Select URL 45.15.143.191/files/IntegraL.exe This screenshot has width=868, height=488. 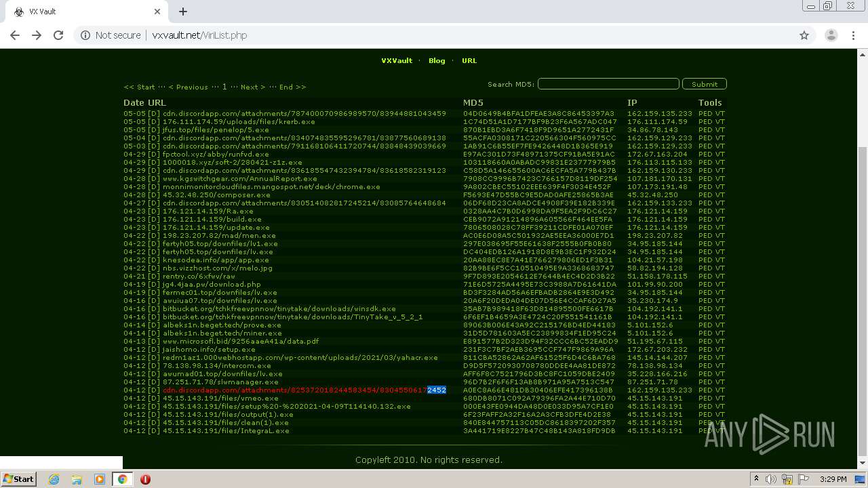[x=226, y=430]
